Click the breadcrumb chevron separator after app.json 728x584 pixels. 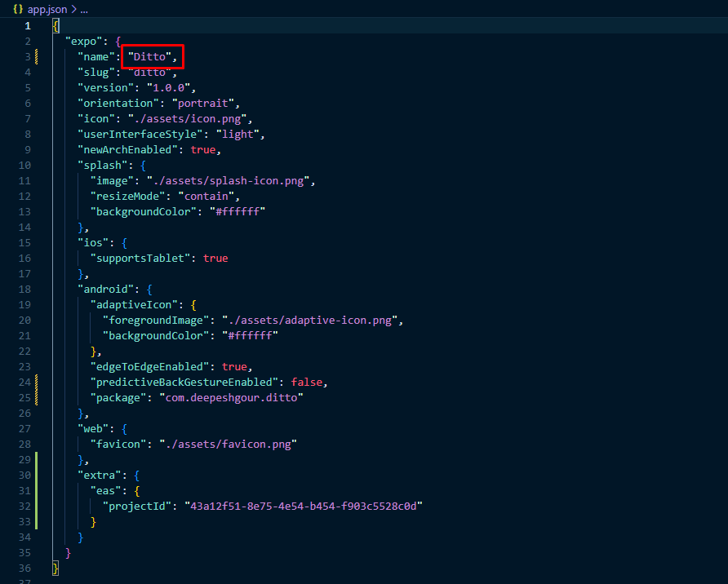pos(72,9)
